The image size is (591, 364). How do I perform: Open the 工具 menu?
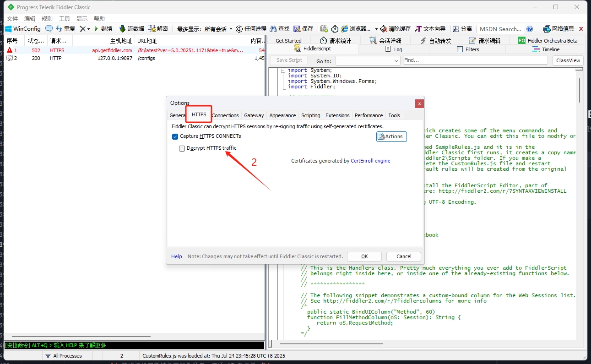coord(65,18)
